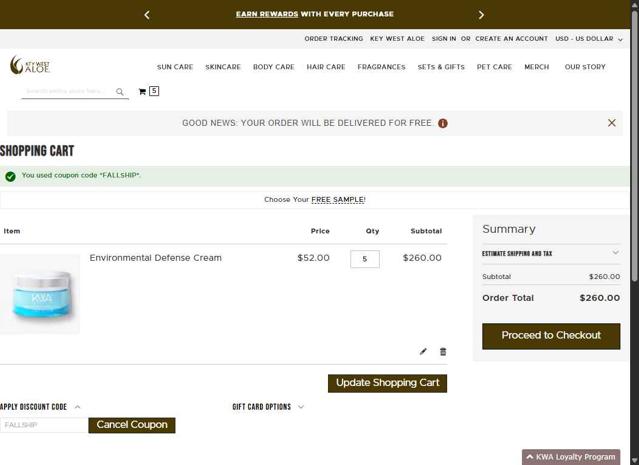Open the Fragrances menu
The image size is (639, 465).
pos(381,67)
